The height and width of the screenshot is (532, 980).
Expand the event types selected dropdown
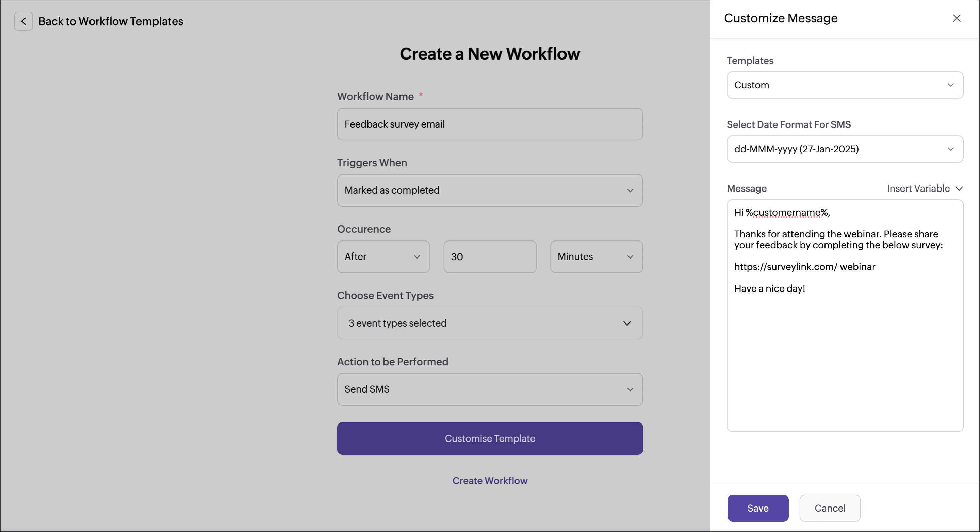pyautogui.click(x=490, y=323)
